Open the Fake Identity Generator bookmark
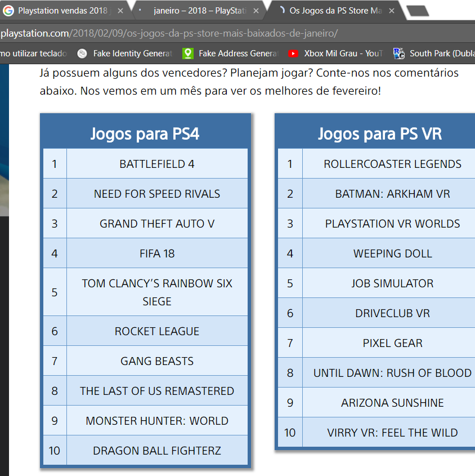This screenshot has height=476, width=475. [x=125, y=54]
